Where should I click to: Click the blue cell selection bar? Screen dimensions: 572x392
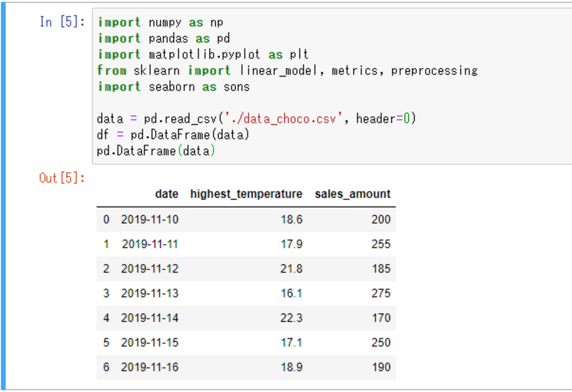click(4, 196)
